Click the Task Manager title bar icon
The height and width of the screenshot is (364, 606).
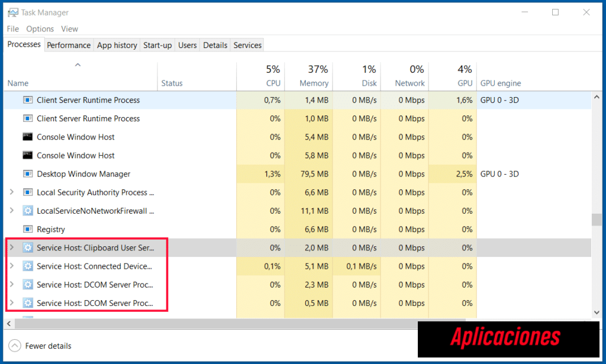pyautogui.click(x=13, y=12)
